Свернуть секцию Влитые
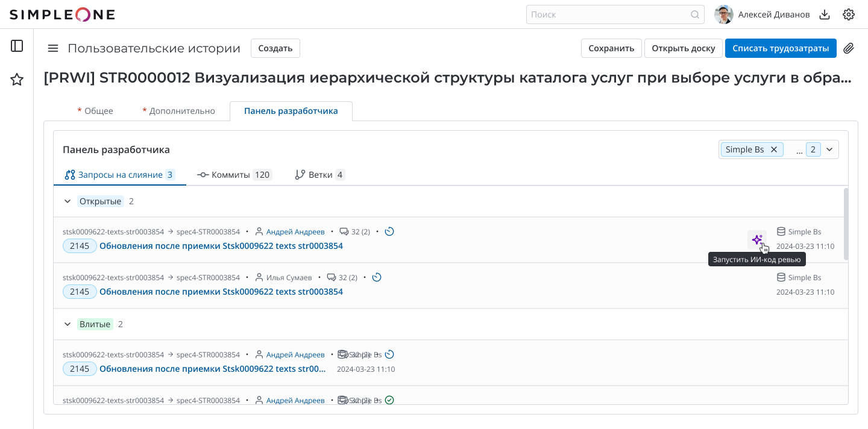The width and height of the screenshot is (868, 429). tap(68, 324)
